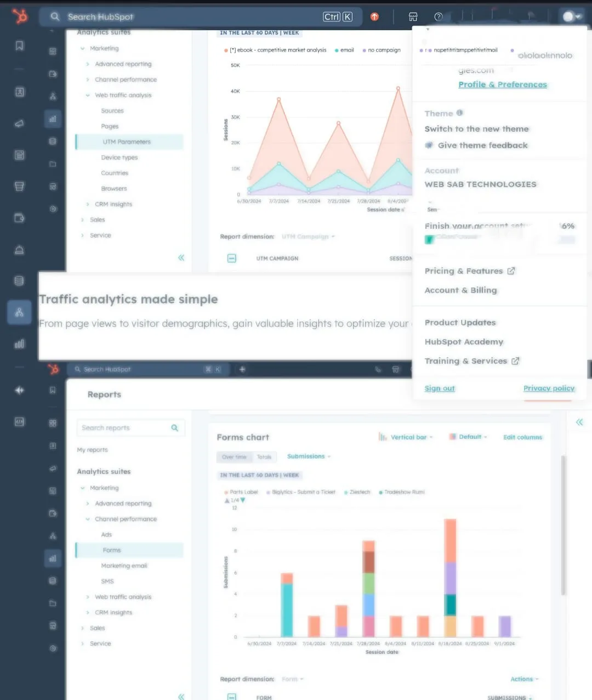Click the double-chevron icon at the right of Forms chart
592x700 pixels.
pyautogui.click(x=579, y=422)
